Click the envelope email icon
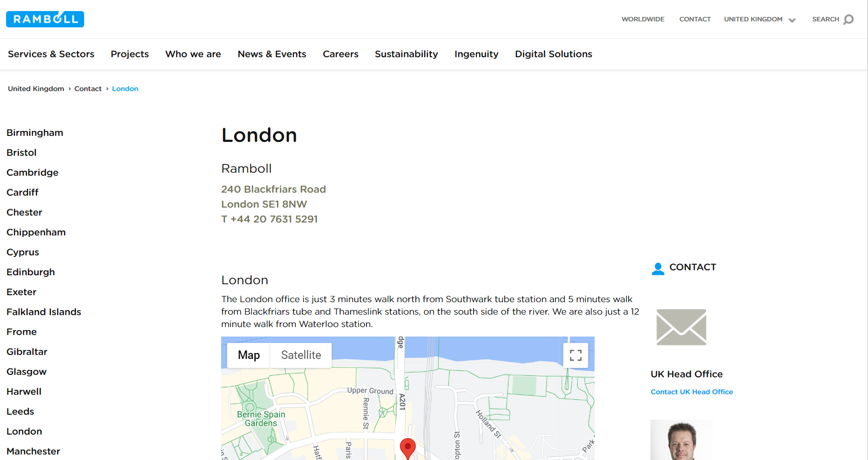868x460 pixels. [681, 327]
